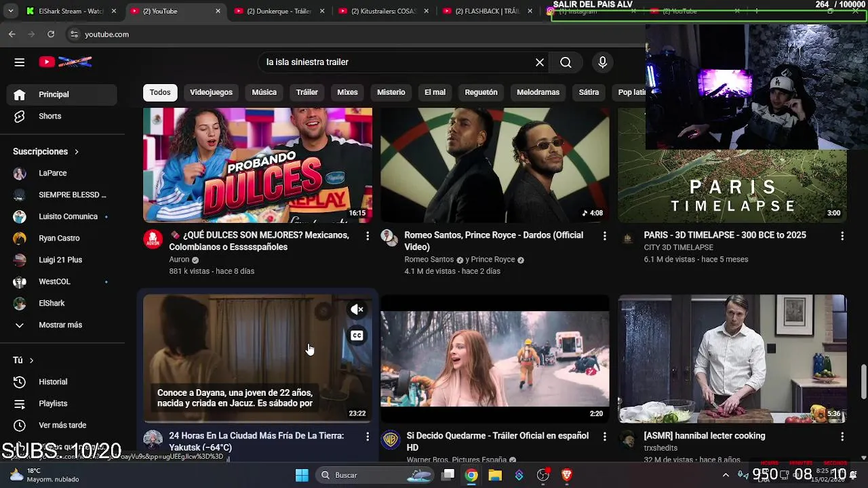Select the Reguetón filter chip
The width and height of the screenshot is (868, 488).
point(481,92)
